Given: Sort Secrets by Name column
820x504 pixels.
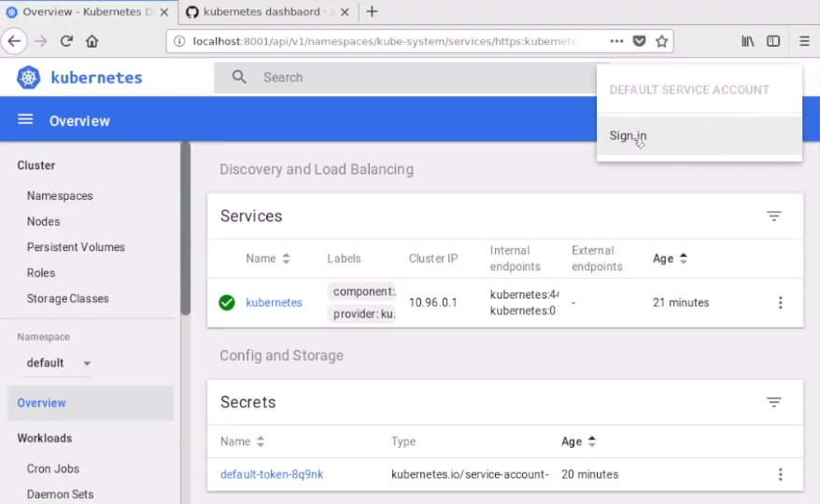Looking at the screenshot, I should (242, 441).
